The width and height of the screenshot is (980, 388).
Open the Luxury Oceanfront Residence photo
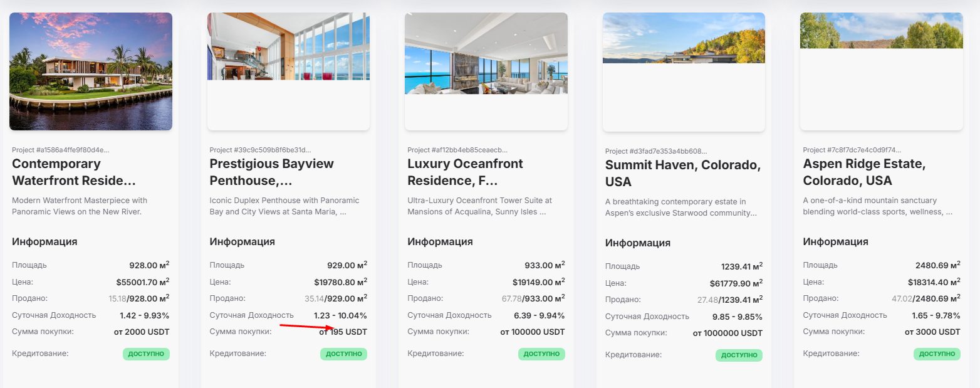click(486, 54)
